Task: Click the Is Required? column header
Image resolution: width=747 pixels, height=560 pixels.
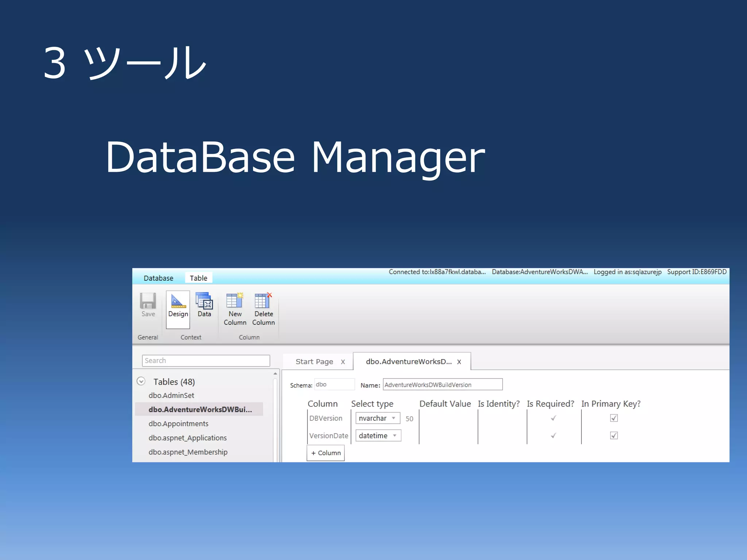Action: tap(550, 404)
